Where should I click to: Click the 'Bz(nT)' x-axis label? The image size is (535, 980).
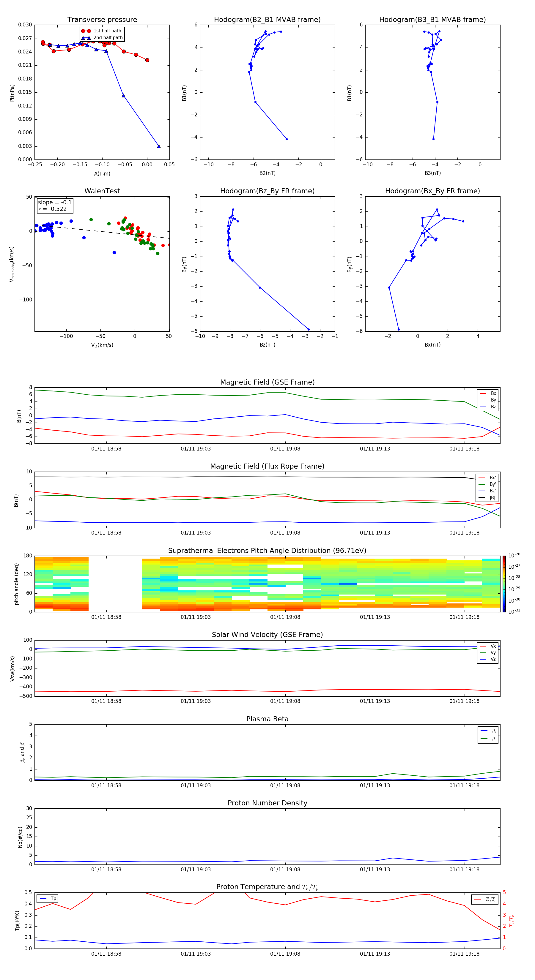267,345
